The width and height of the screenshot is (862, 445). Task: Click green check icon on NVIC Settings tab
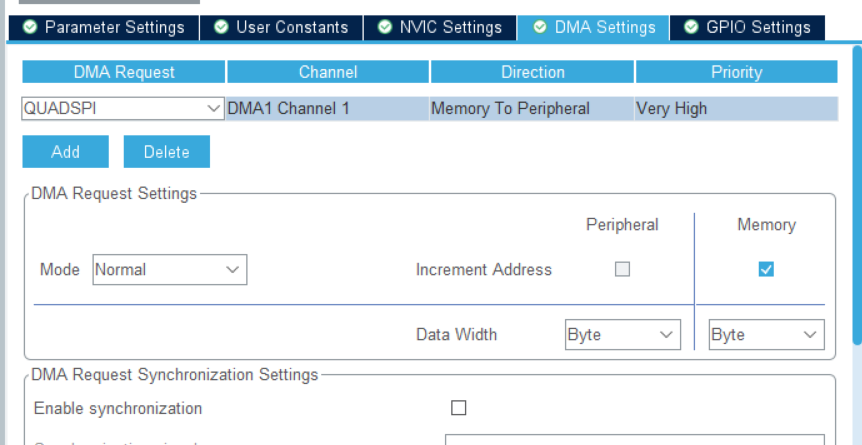385,27
